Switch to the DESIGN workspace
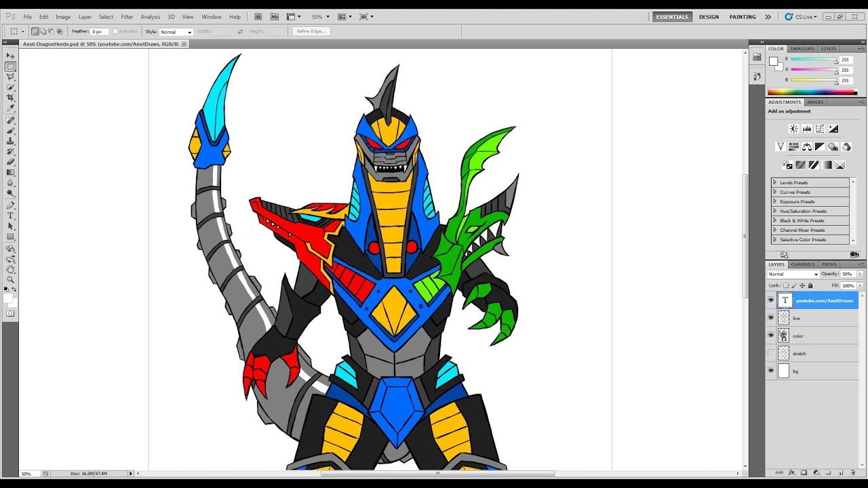This screenshot has width=868, height=488. tap(709, 16)
